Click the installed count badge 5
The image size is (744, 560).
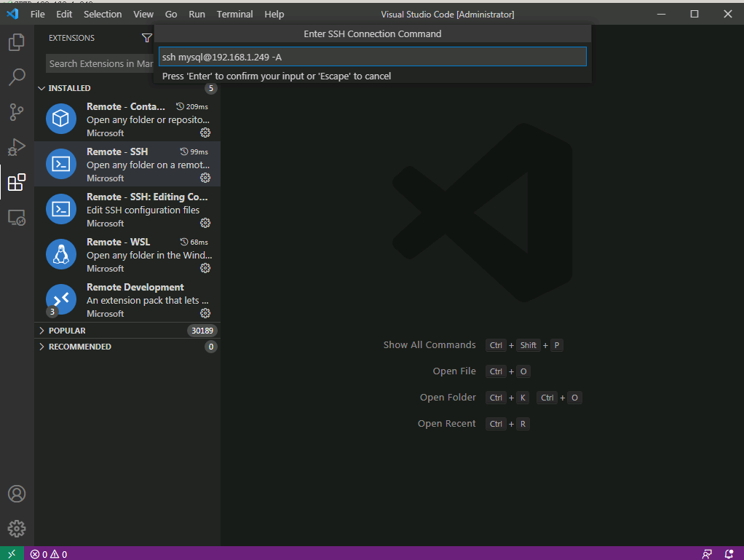(x=211, y=88)
